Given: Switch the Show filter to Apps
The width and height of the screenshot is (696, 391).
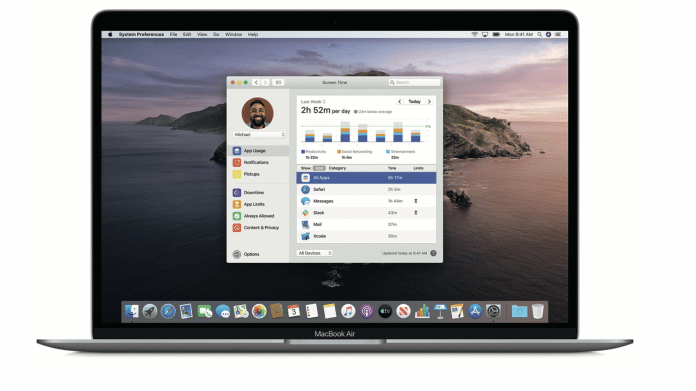Looking at the screenshot, I should click(x=319, y=168).
